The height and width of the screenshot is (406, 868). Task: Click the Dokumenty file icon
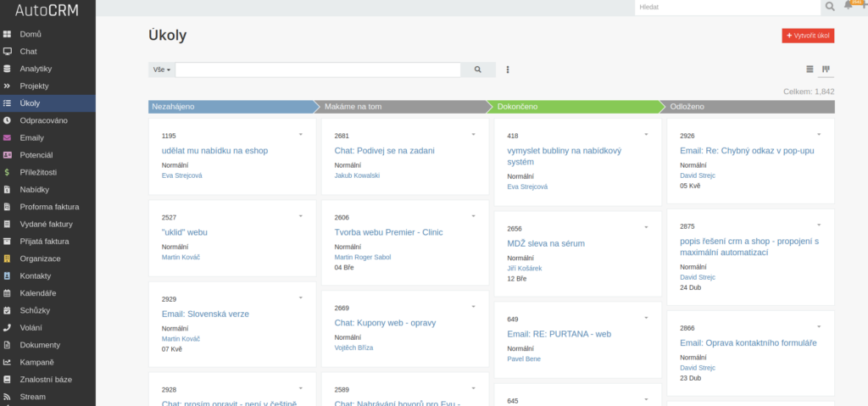point(7,345)
